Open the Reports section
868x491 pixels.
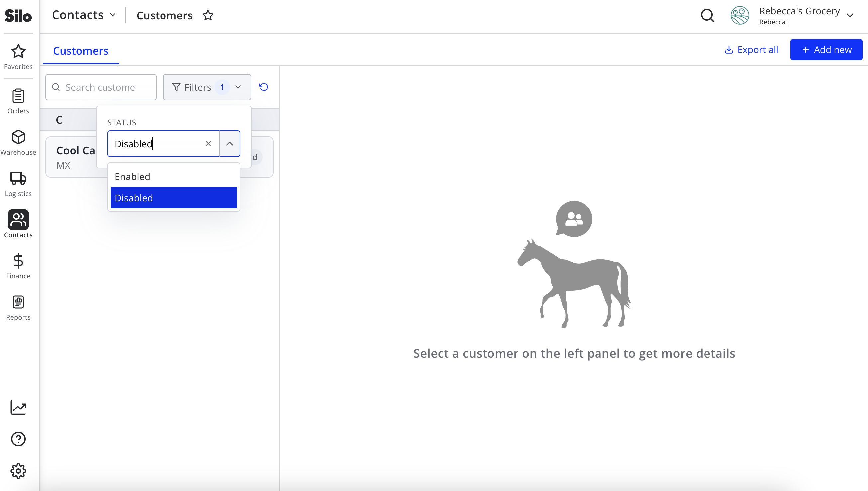(x=18, y=308)
